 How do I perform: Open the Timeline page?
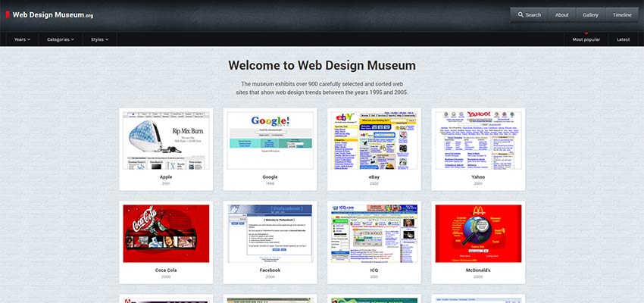point(622,15)
